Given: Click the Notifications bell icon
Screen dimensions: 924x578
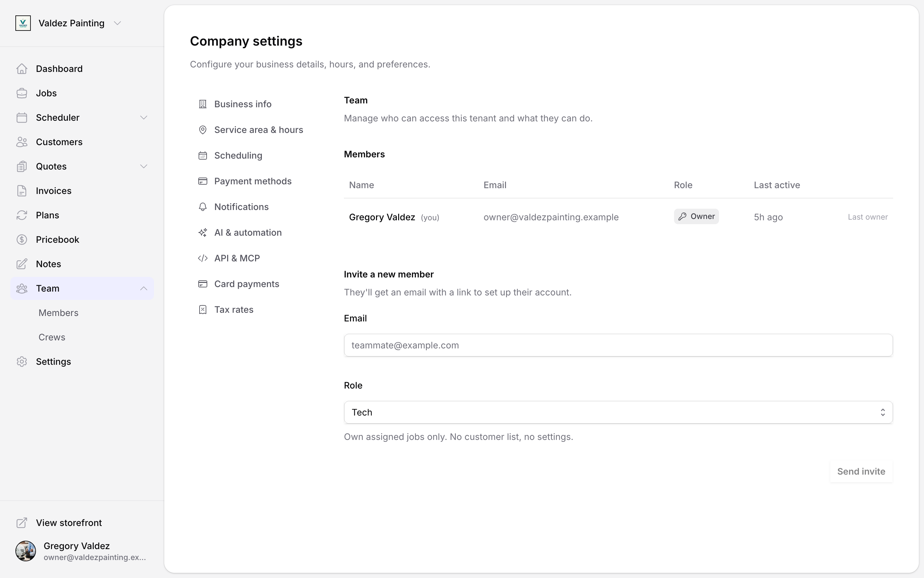Looking at the screenshot, I should click(203, 207).
